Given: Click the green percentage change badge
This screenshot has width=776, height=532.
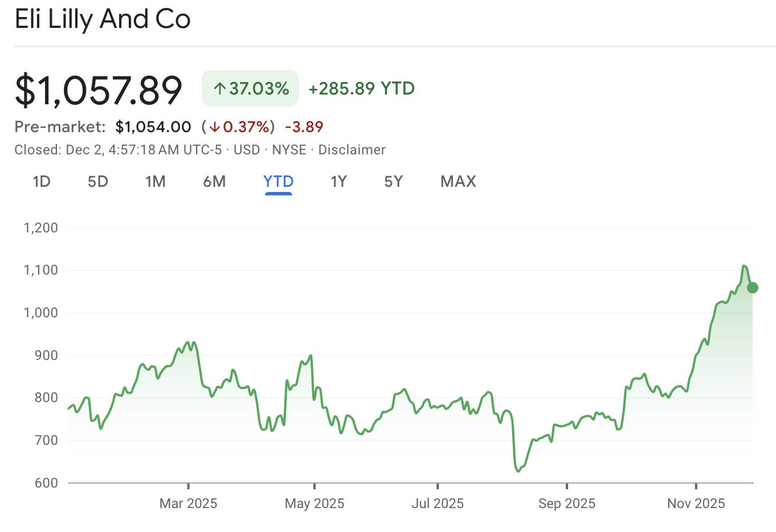Looking at the screenshot, I should coord(250,88).
